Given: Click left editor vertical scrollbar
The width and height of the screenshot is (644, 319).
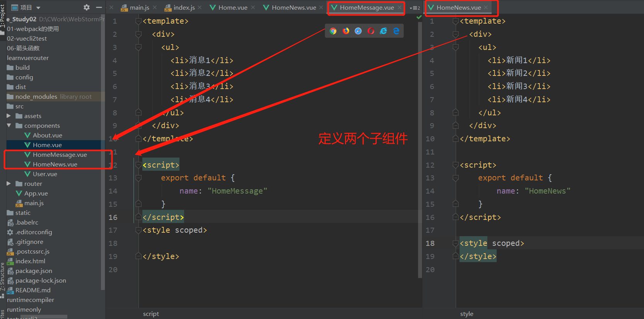Looking at the screenshot, I should click(x=420, y=150).
